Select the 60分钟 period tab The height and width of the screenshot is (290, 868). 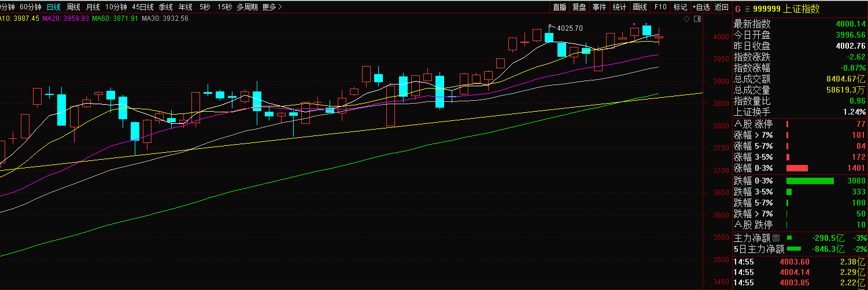click(x=30, y=7)
